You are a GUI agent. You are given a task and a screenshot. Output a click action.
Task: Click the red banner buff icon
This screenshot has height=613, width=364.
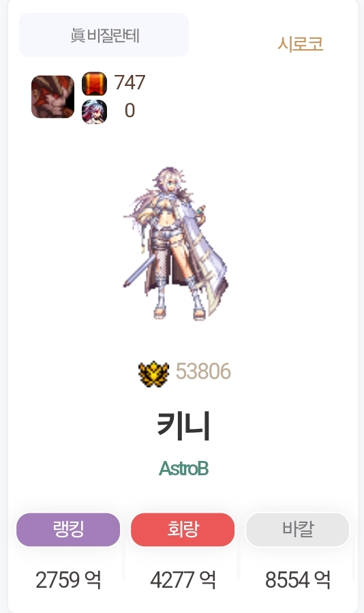coord(94,84)
